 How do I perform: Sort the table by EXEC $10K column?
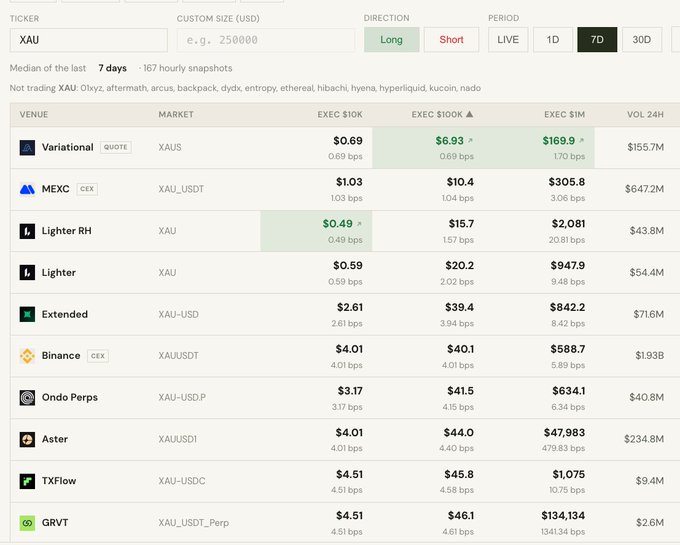pos(340,114)
